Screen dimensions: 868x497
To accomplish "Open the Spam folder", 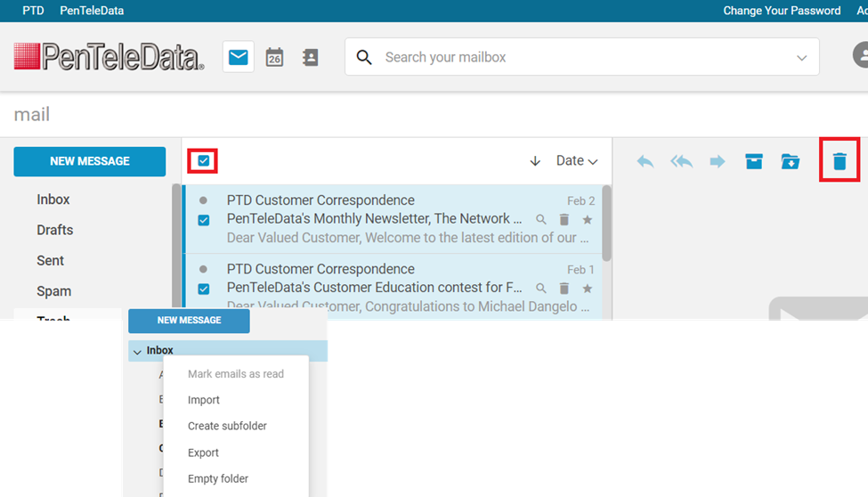I will (x=53, y=291).
